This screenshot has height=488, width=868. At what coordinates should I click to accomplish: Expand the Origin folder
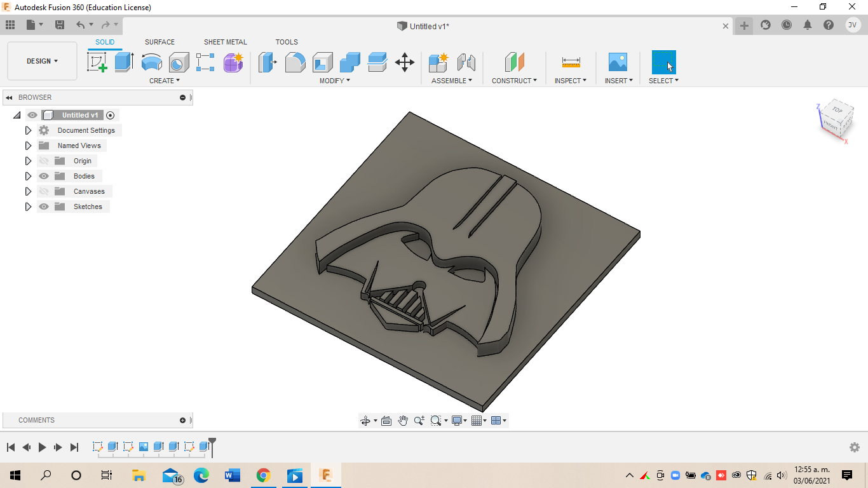28,161
